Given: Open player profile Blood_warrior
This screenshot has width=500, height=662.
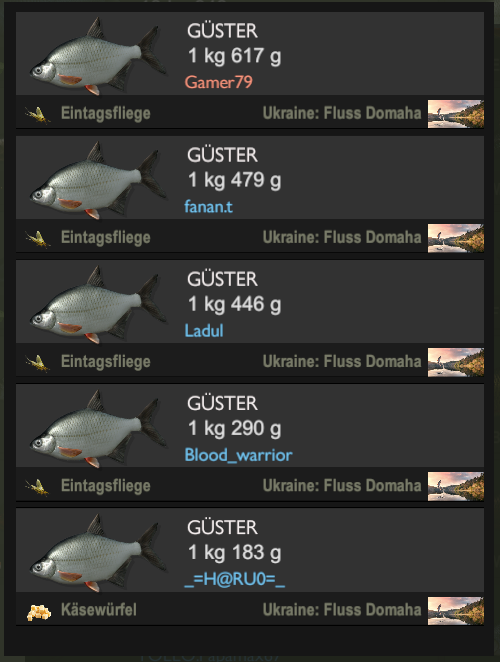Looking at the screenshot, I should pyautogui.click(x=239, y=455).
